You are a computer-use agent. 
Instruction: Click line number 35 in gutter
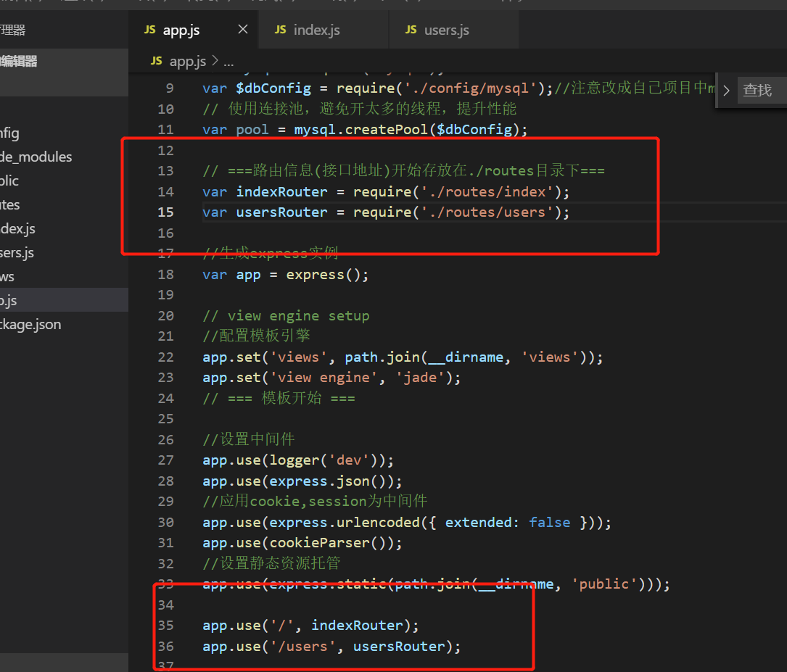165,626
